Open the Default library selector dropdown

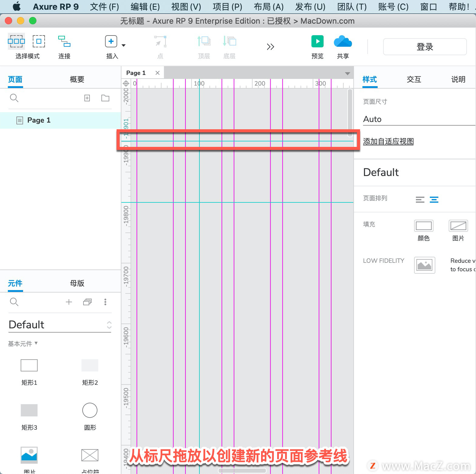60,325
